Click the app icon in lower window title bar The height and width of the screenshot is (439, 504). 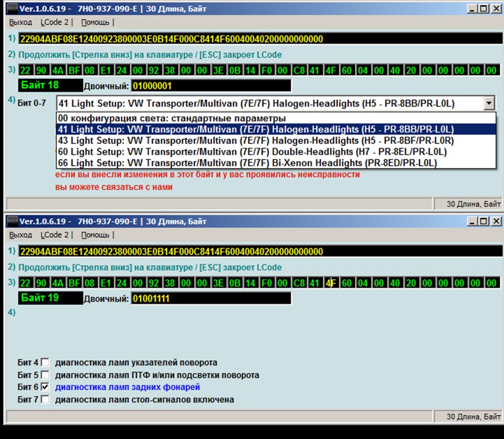tap(13, 221)
